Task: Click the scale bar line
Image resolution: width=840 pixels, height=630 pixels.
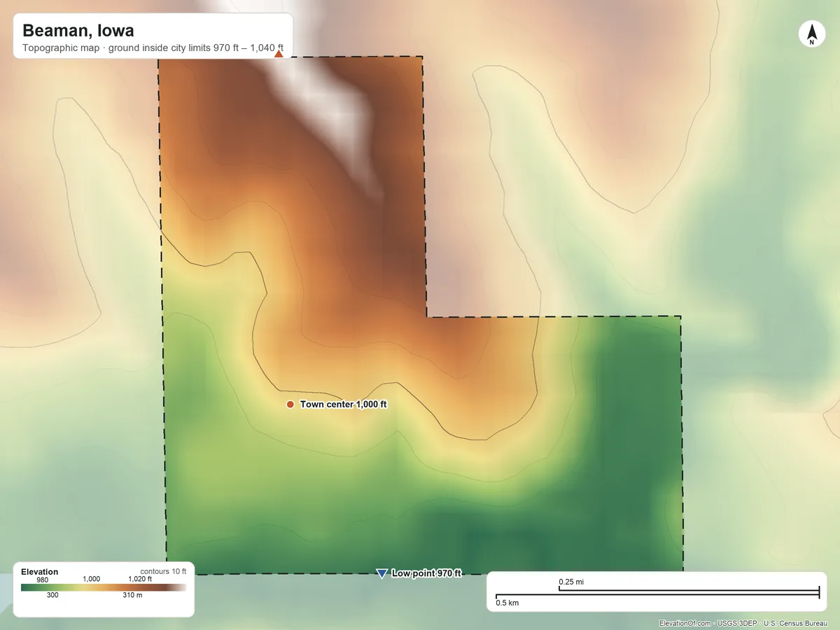Action: click(x=657, y=594)
